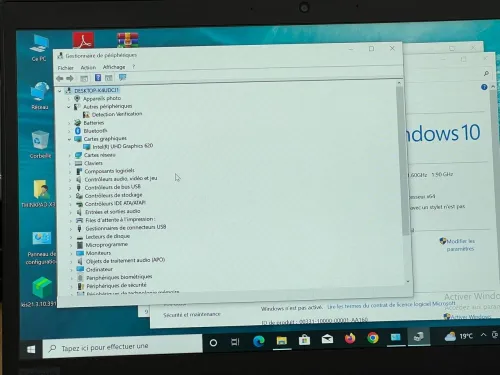The width and height of the screenshot is (500, 375).
Task: Open Mail app from taskbar
Action: (327, 339)
